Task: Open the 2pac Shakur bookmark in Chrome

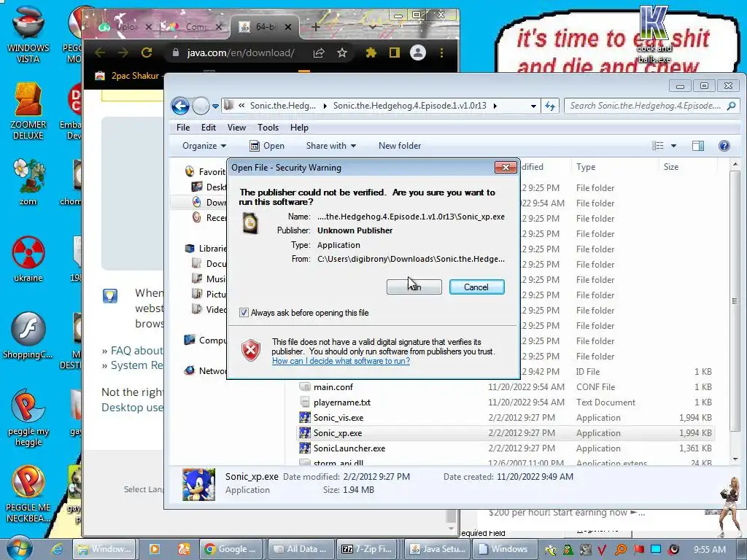Action: [x=128, y=76]
